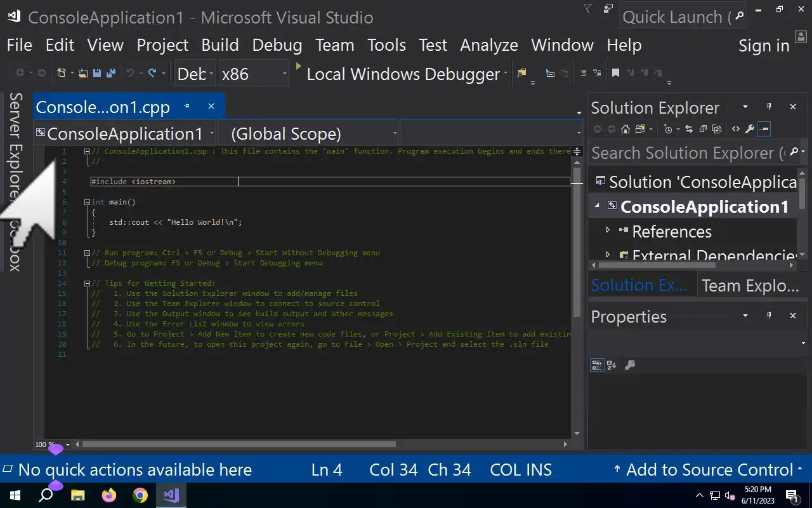The height and width of the screenshot is (508, 812).
Task: Toggle pin on the ConsoleApplication1.cpp tab
Action: 187,106
